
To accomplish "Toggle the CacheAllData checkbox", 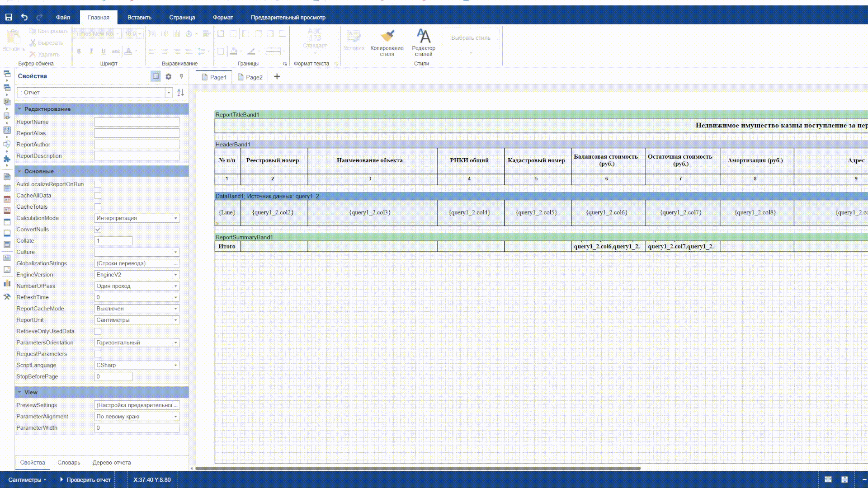I will click(x=98, y=196).
